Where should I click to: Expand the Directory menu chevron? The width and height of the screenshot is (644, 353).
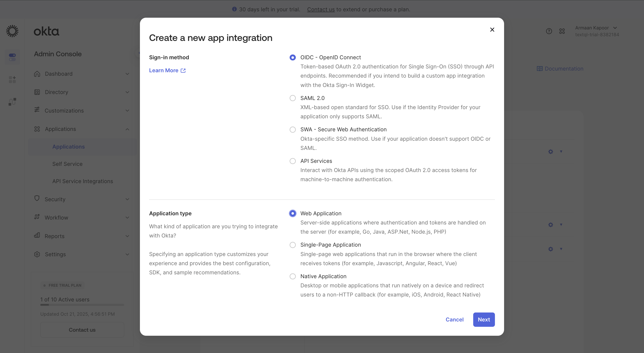(127, 92)
